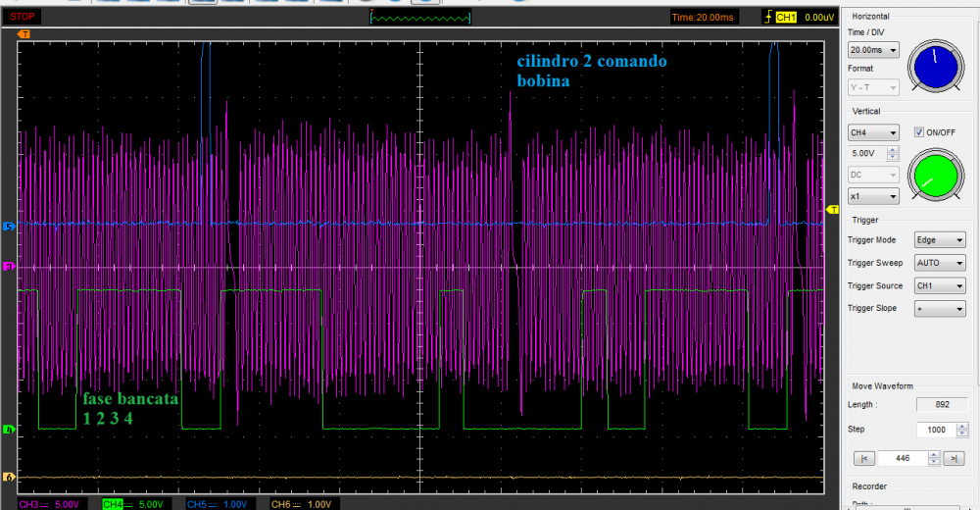Toggle the channel ON/OFF checkbox

coord(918,132)
